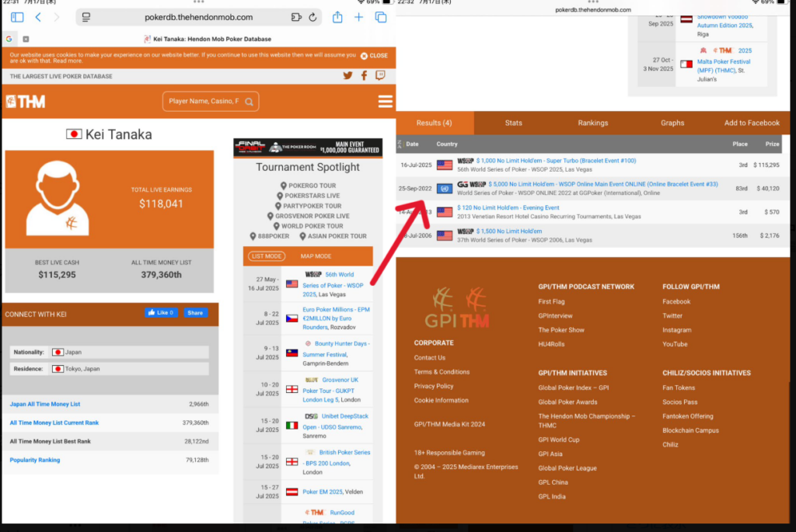Select the Results (4) tab
Image resolution: width=796 pixels, height=532 pixels.
(x=434, y=123)
